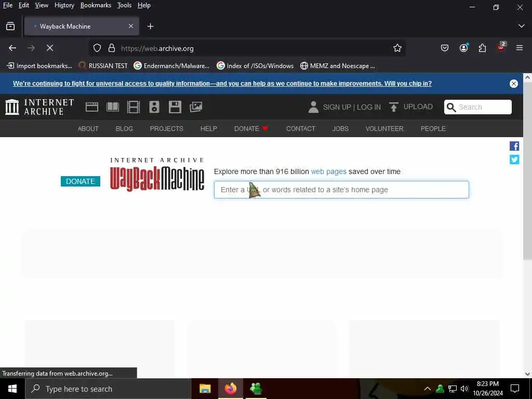Open Extensions puzzle icon
532x399 pixels.
[482, 48]
